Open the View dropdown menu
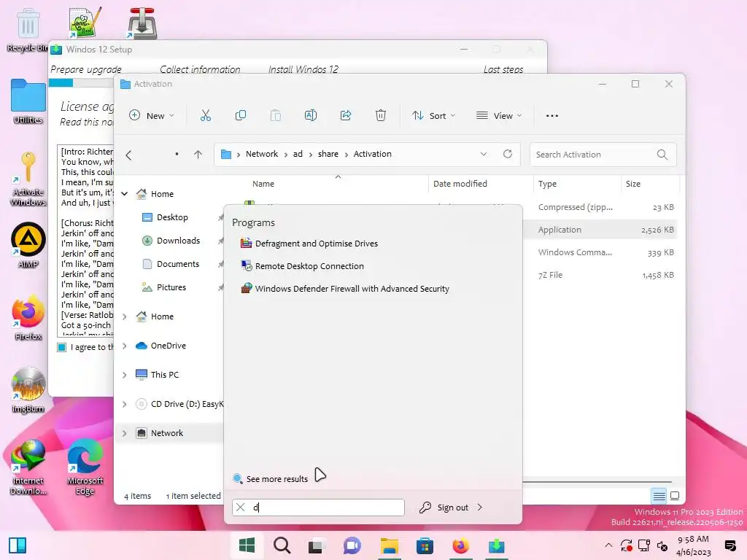Image resolution: width=747 pixels, height=560 pixels. (499, 115)
